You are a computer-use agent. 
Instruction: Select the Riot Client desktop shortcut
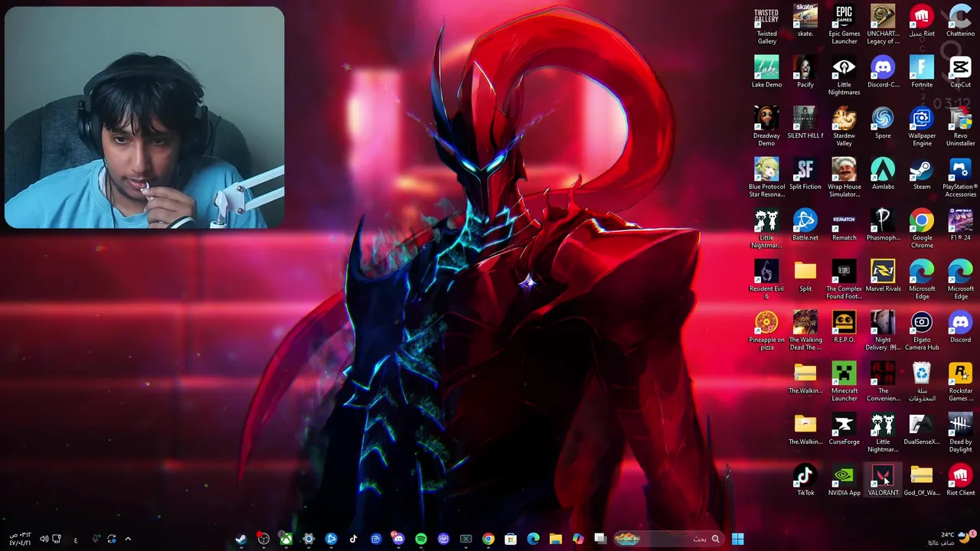click(x=960, y=481)
